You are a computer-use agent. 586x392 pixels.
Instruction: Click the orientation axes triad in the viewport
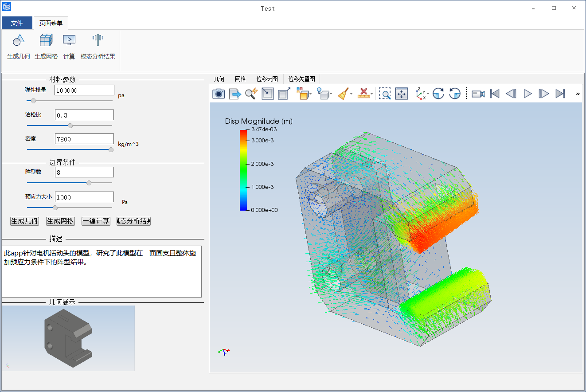point(224,352)
